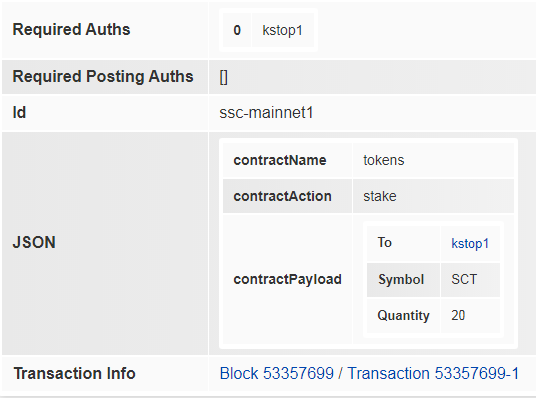Select the ssc-mainnet1 id value
Image resolution: width=536 pixels, height=398 pixels.
click(x=266, y=112)
